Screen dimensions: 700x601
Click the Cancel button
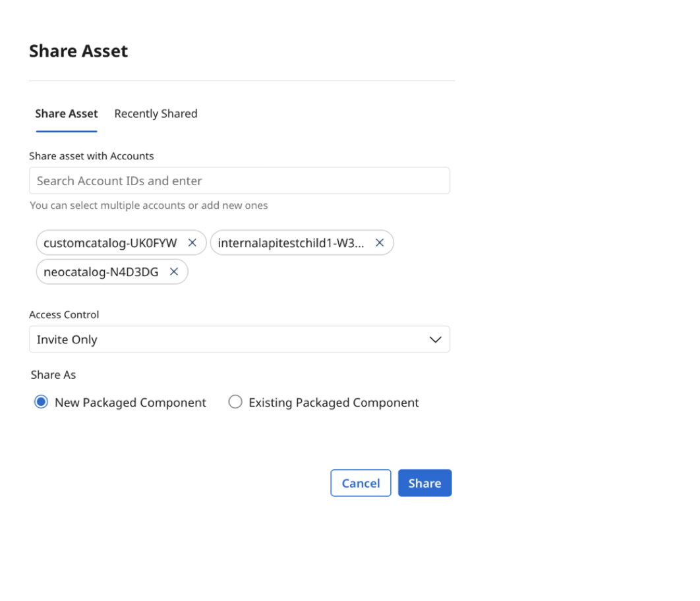[x=361, y=483]
